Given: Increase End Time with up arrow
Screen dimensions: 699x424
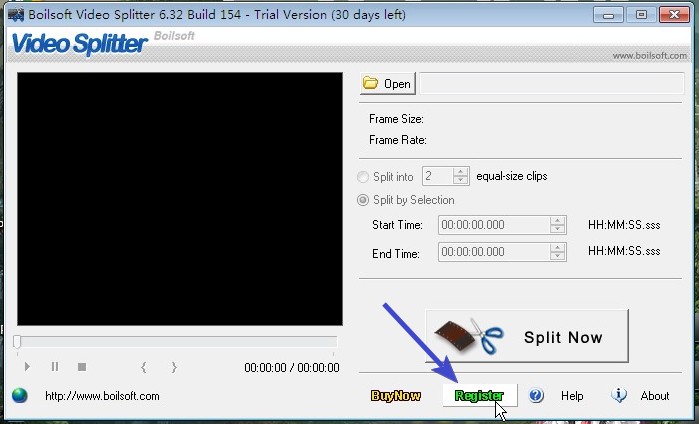Looking at the screenshot, I should [x=558, y=247].
